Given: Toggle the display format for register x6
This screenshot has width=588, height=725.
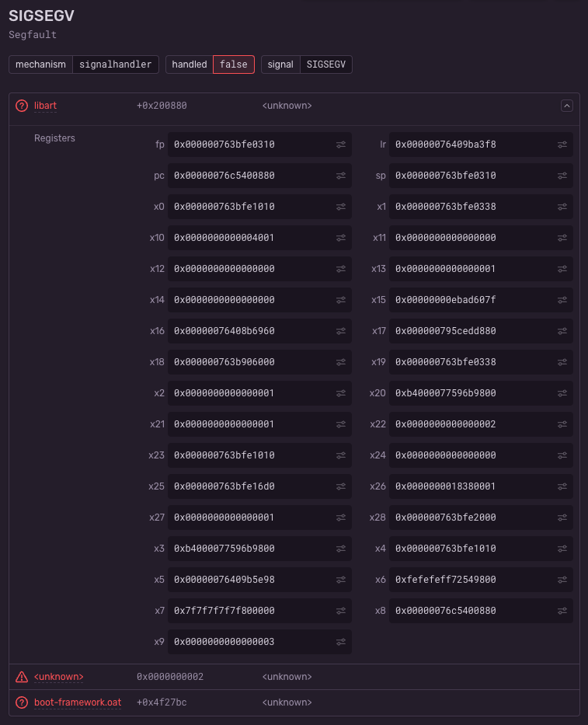Looking at the screenshot, I should [x=562, y=580].
